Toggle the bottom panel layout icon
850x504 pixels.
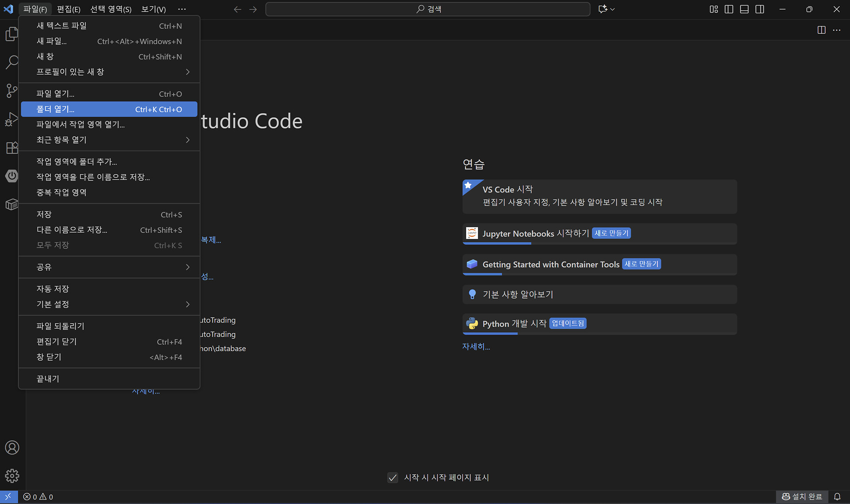click(744, 9)
